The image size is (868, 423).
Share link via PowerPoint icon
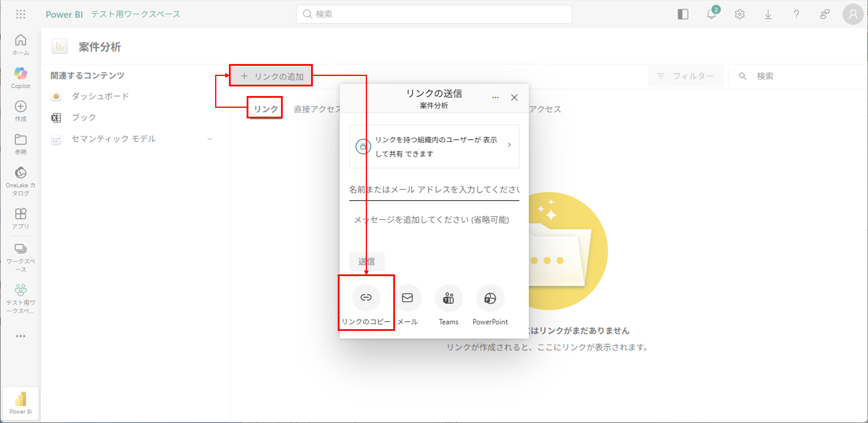[x=490, y=298]
